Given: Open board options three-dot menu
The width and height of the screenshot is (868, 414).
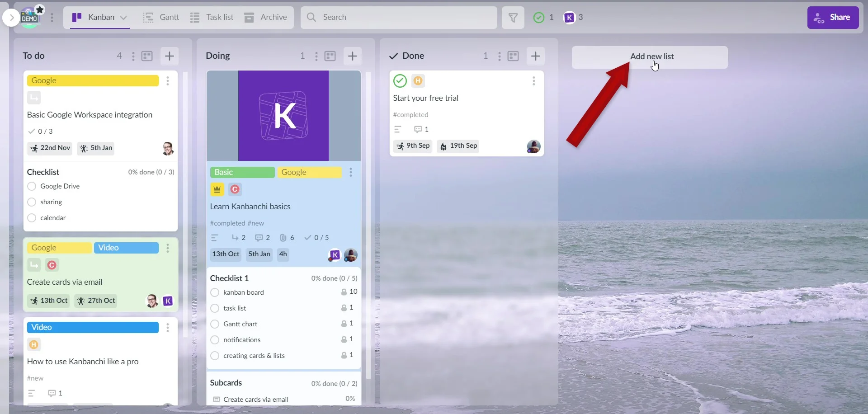Looking at the screenshot, I should 52,18.
